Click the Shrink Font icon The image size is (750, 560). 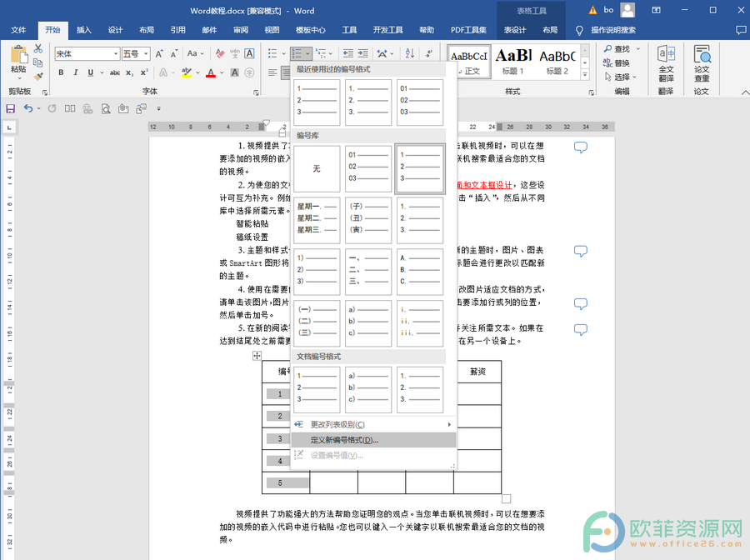pos(173,53)
